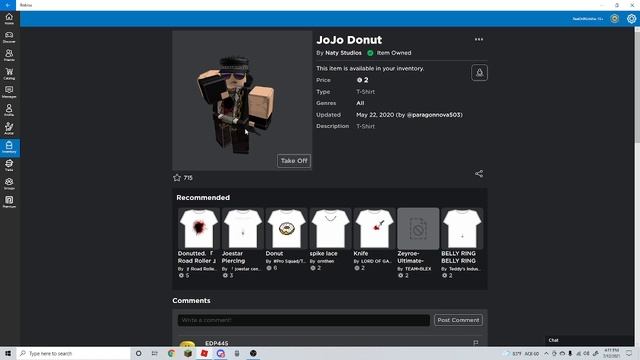The width and height of the screenshot is (640, 360).
Task: Open Cortana from the taskbar
Action: [138, 353]
